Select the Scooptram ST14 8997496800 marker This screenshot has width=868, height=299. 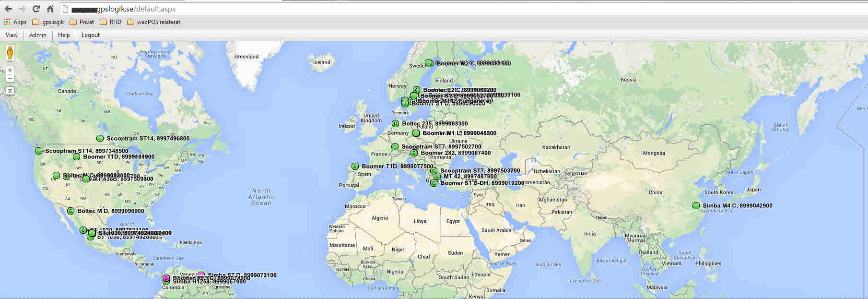(x=100, y=138)
